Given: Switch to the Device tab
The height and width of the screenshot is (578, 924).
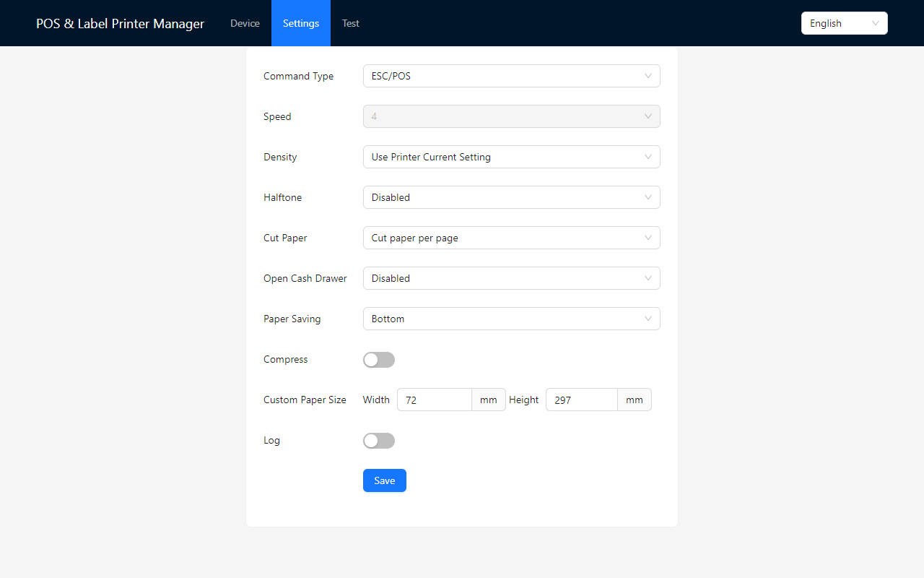Looking at the screenshot, I should 245,23.
